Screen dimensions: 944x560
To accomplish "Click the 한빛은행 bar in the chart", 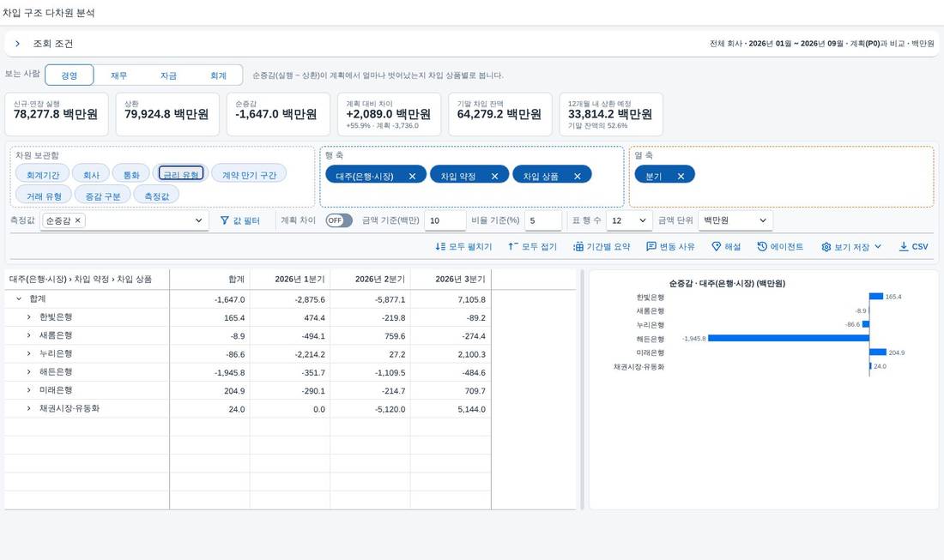I will click(876, 296).
